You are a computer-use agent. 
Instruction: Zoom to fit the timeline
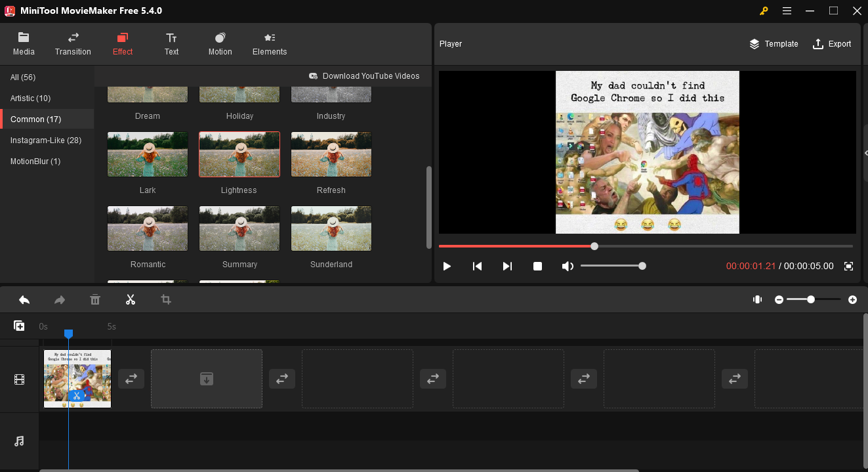tap(757, 299)
